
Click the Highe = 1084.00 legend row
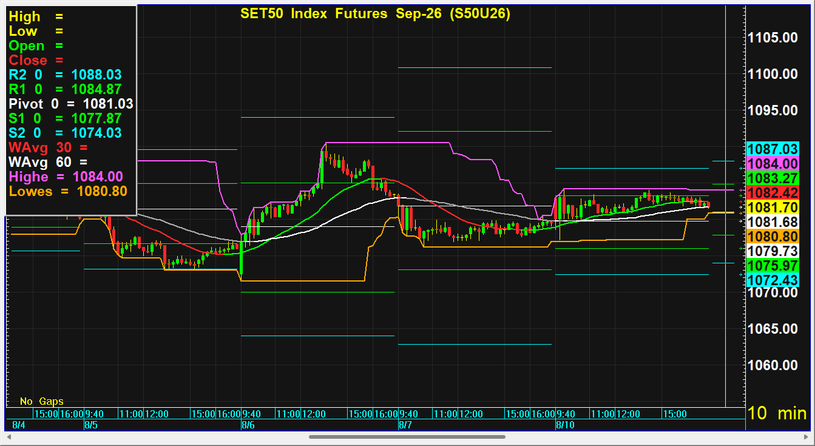coord(65,177)
